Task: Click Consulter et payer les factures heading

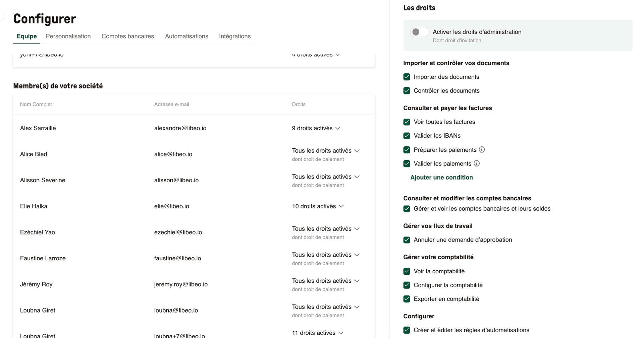Action: click(x=447, y=108)
